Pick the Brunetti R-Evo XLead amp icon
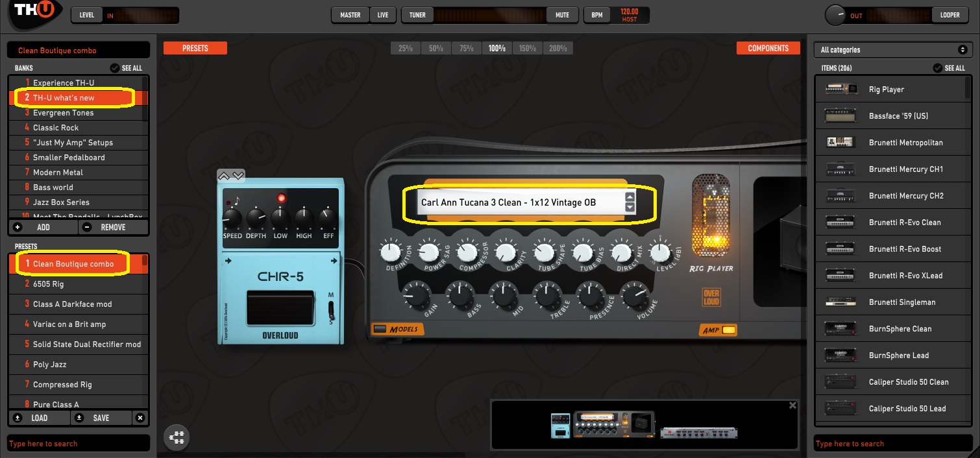The image size is (980, 458). [842, 276]
